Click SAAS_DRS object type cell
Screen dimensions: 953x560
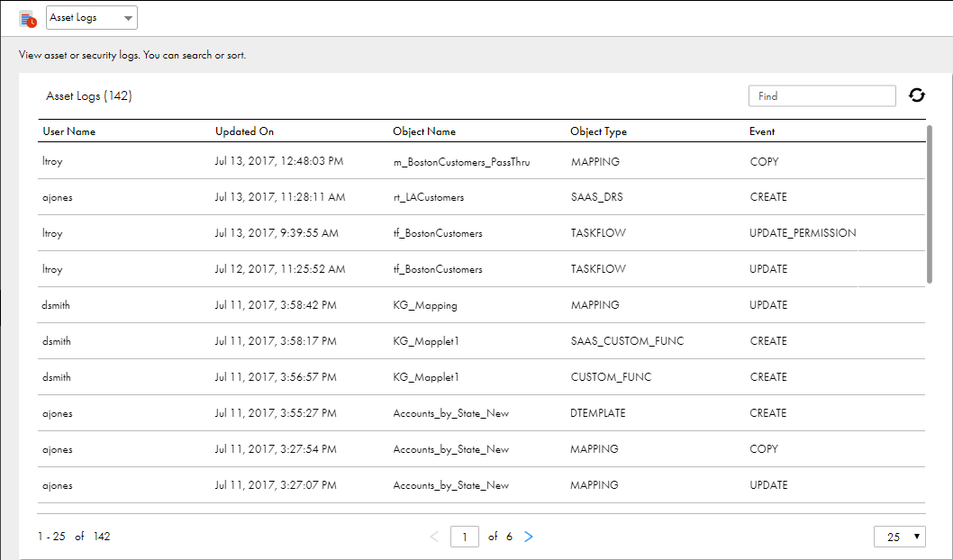point(597,197)
